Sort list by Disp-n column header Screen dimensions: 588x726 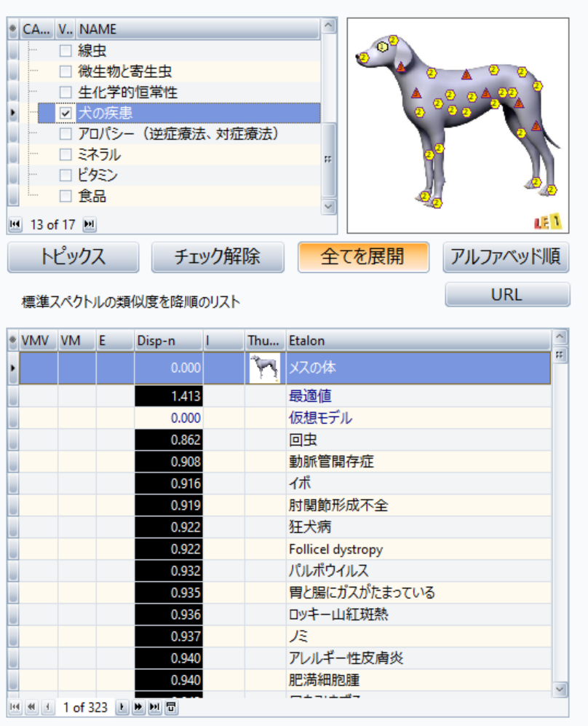pos(168,340)
